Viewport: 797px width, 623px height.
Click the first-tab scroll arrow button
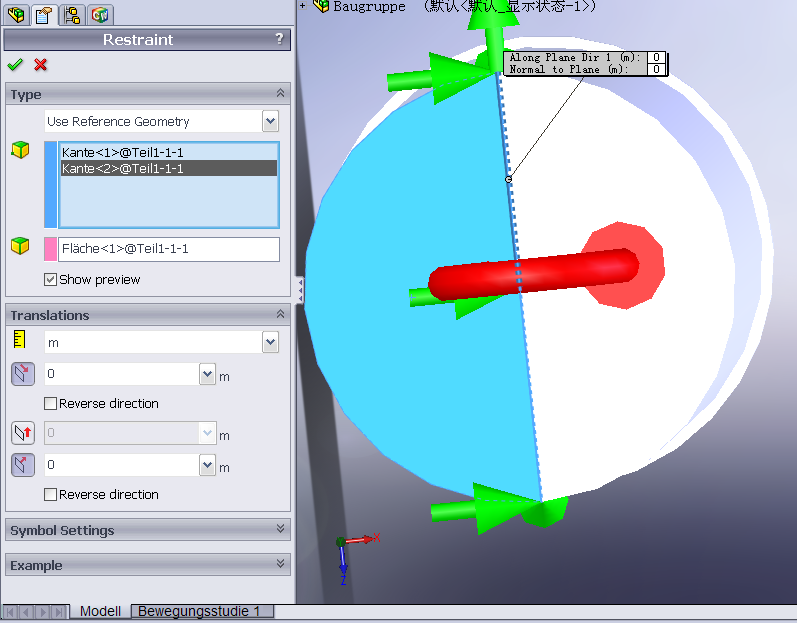pyautogui.click(x=11, y=612)
